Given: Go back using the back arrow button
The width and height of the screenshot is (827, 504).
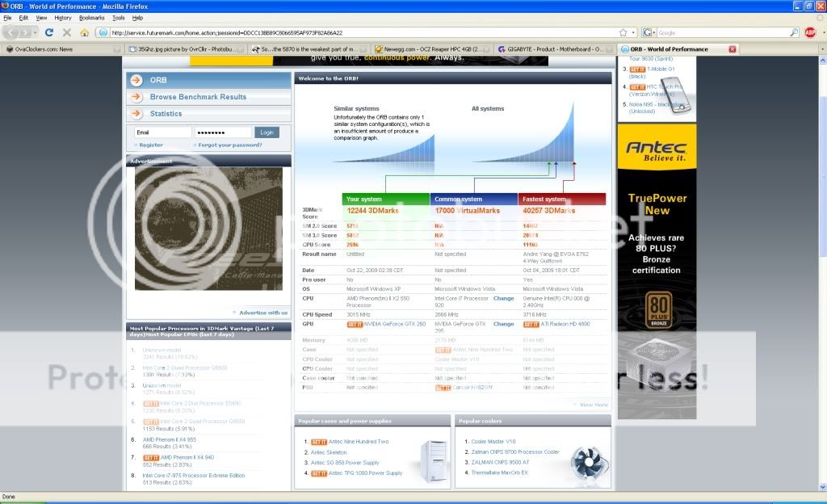Looking at the screenshot, I should coord(11,32).
